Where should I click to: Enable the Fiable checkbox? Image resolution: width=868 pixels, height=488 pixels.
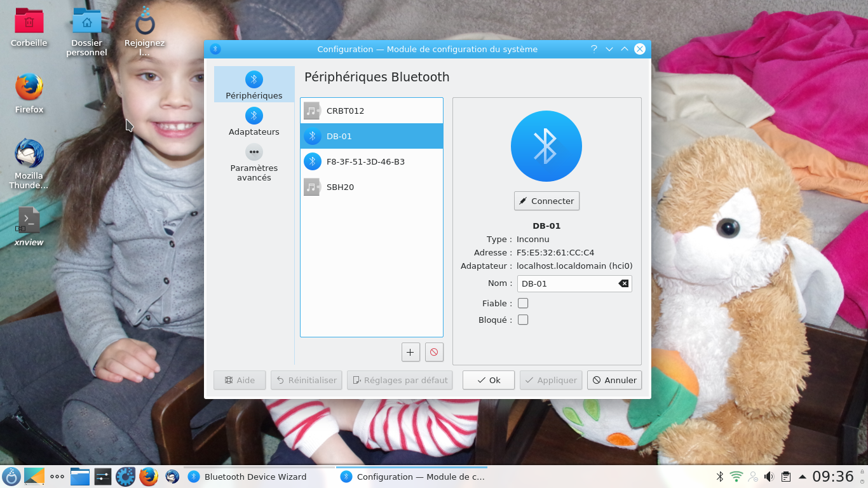(523, 304)
